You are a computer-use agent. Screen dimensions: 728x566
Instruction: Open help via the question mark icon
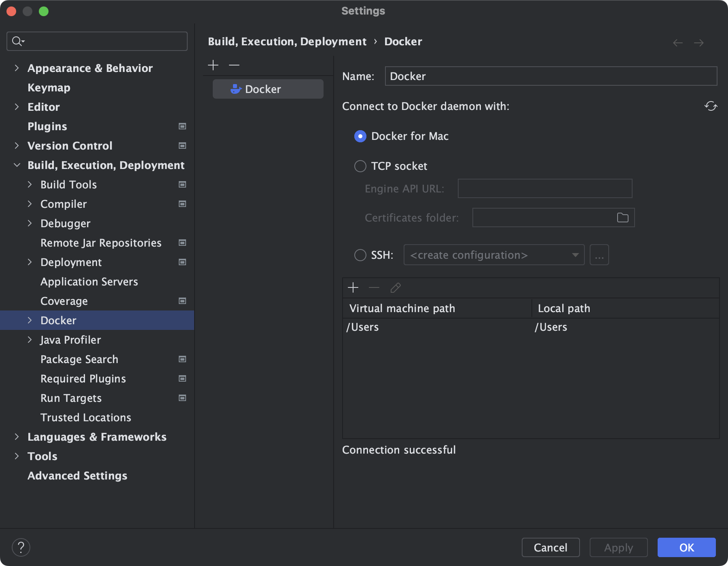pyautogui.click(x=21, y=547)
